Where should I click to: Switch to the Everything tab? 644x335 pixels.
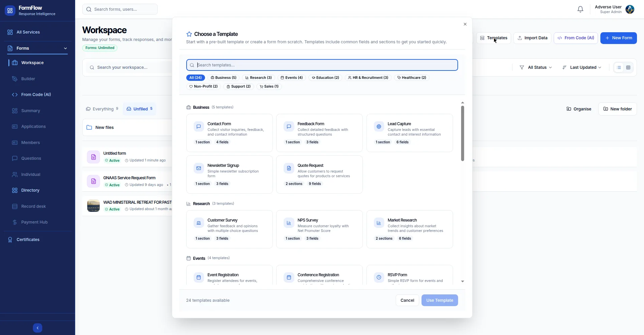pyautogui.click(x=102, y=109)
